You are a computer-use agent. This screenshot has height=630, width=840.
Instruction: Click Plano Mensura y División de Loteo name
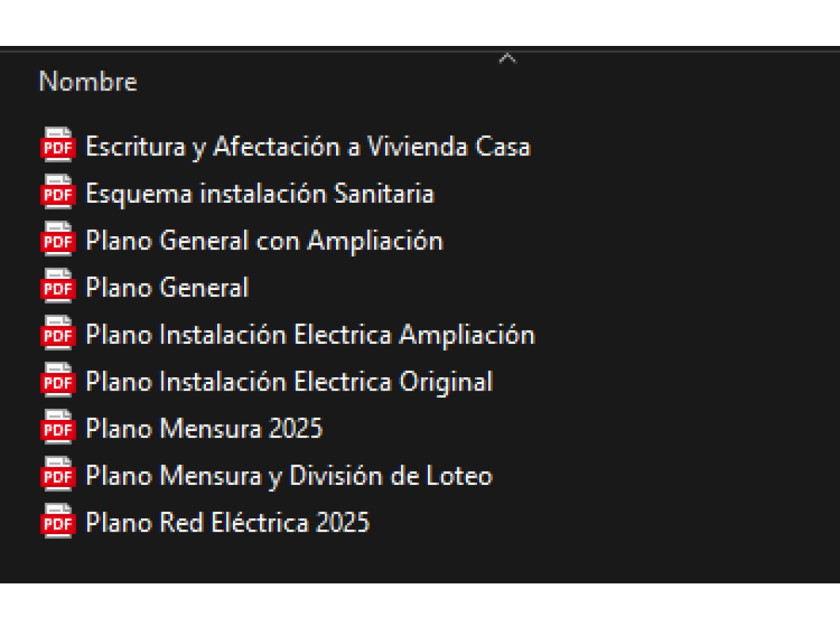[289, 476]
